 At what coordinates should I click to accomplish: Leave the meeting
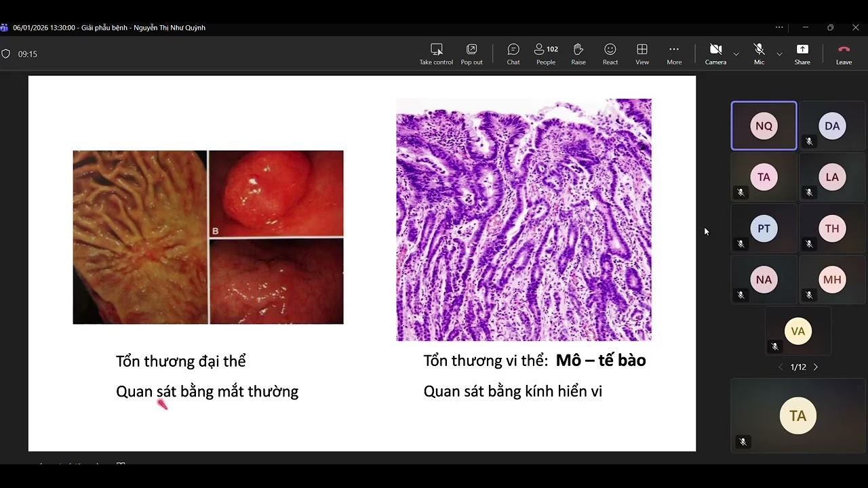point(844,54)
